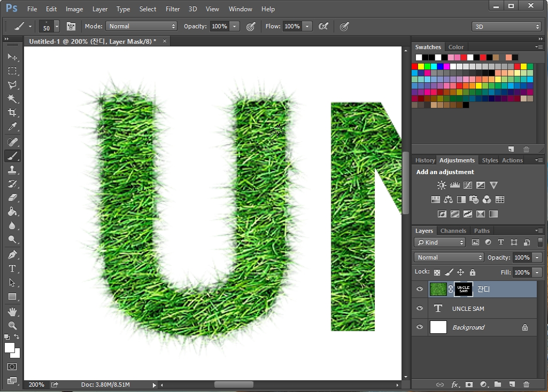
Task: Select the History Brush tool
Action: point(12,184)
